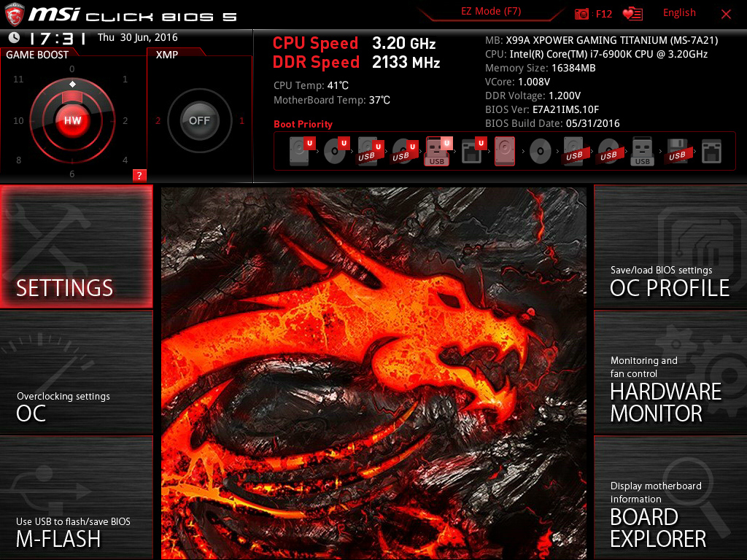Open the OC overclocking settings tile
747x560 pixels.
[x=76, y=373]
